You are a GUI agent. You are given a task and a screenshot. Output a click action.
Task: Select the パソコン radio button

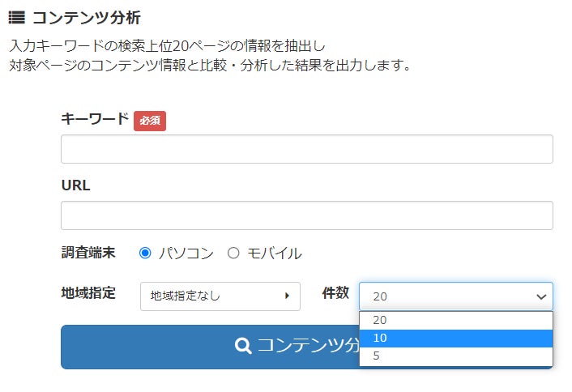pyautogui.click(x=146, y=253)
